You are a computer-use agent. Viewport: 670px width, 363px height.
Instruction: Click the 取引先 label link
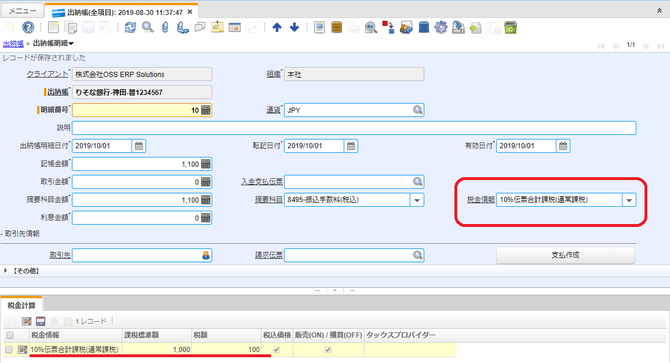tap(60, 255)
